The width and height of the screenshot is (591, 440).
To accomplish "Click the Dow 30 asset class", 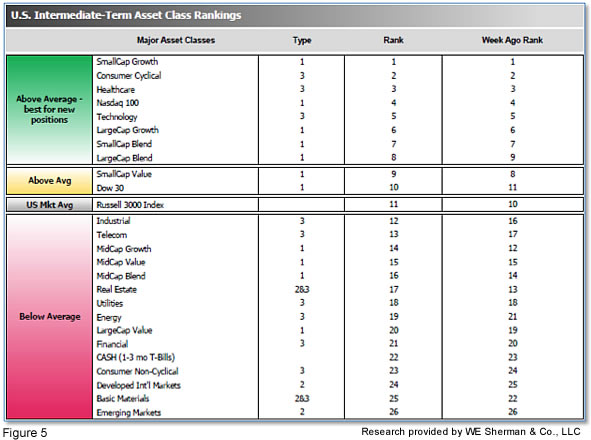I will tap(110, 188).
